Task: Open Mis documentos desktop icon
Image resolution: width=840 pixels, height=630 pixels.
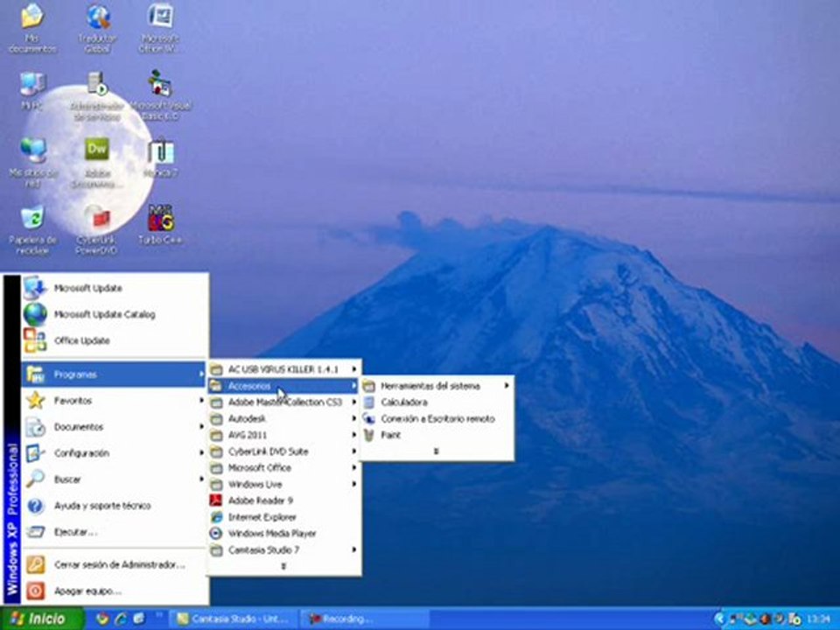Action: [32, 28]
